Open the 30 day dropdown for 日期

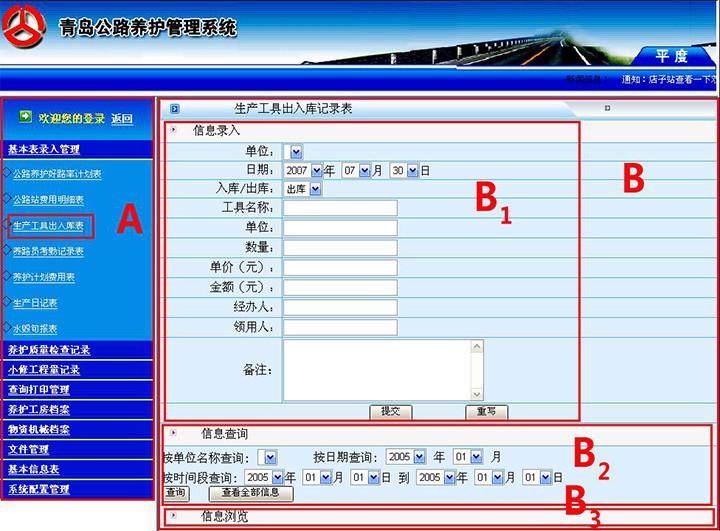coord(404,170)
